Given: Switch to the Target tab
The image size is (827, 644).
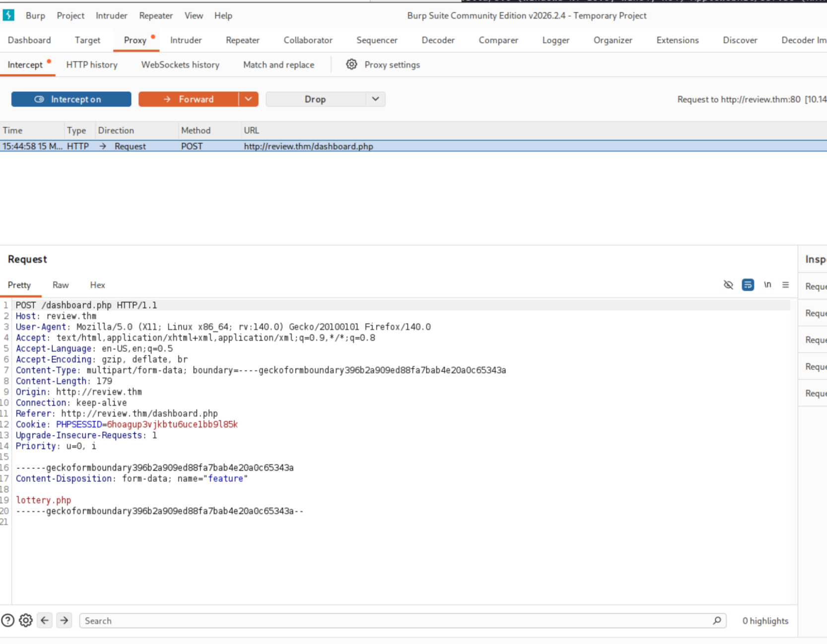Looking at the screenshot, I should tap(87, 40).
